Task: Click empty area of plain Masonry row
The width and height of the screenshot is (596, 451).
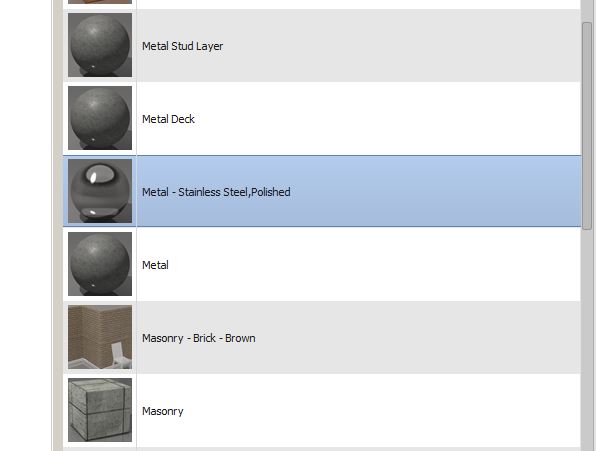Action: 380,411
